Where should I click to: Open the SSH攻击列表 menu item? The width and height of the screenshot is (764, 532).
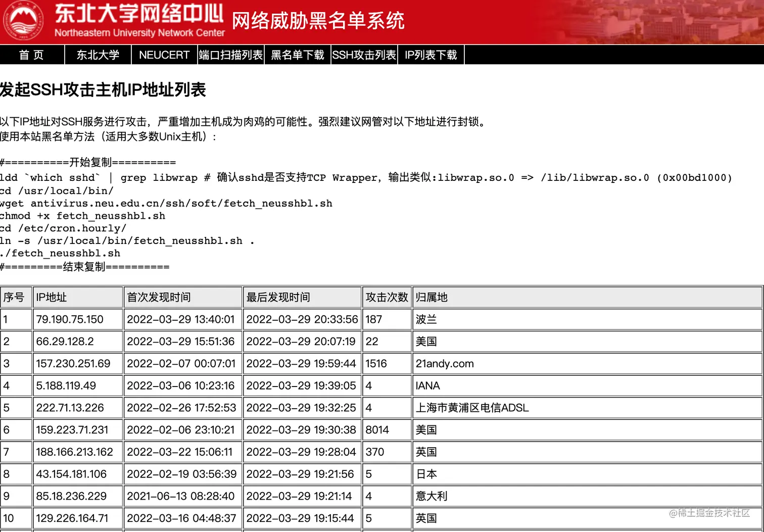click(x=364, y=55)
